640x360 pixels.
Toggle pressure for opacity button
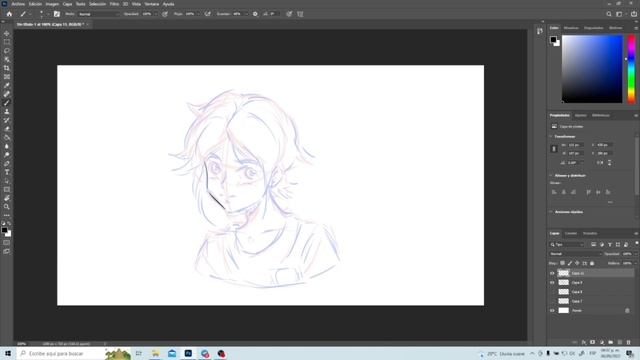pos(164,14)
